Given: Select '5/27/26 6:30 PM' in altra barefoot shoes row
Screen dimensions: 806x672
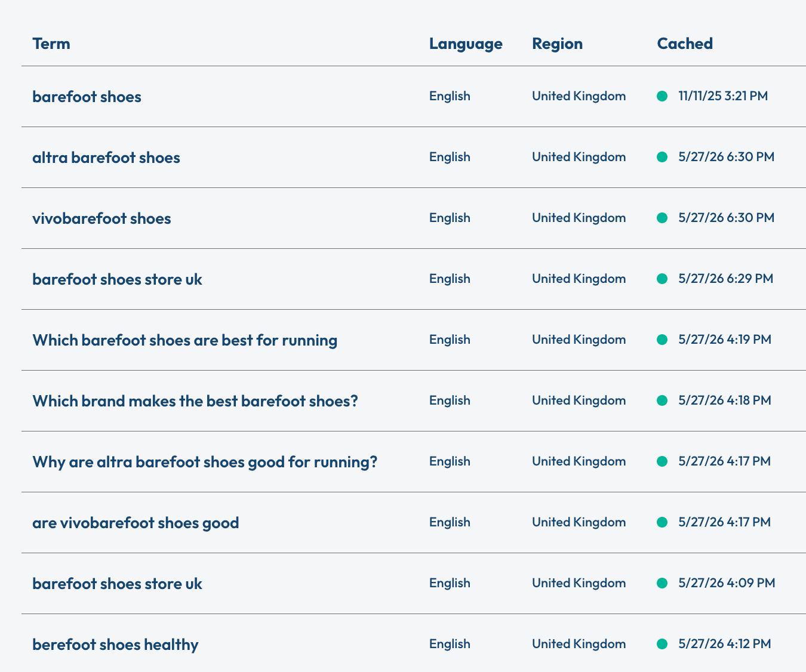Looking at the screenshot, I should pyautogui.click(x=727, y=157).
